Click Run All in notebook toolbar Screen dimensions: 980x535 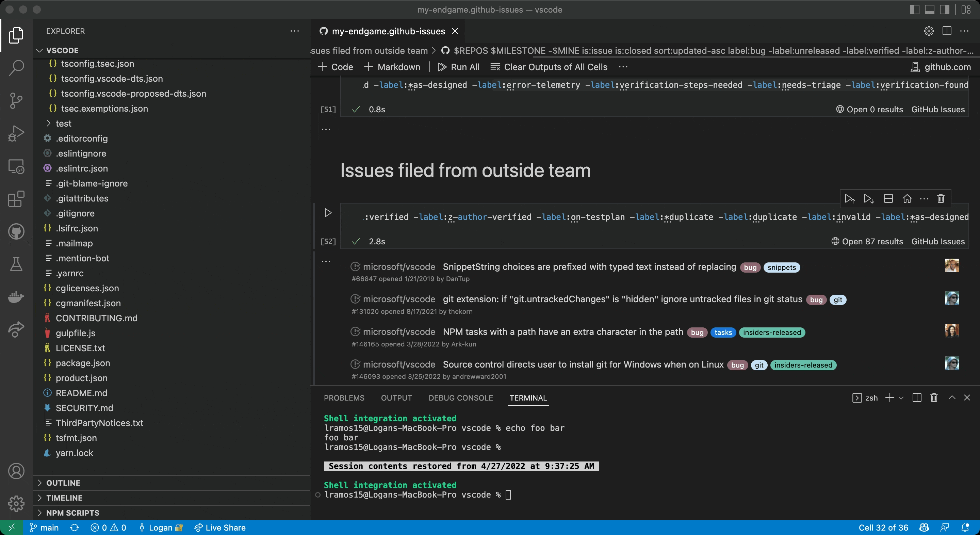(x=458, y=67)
